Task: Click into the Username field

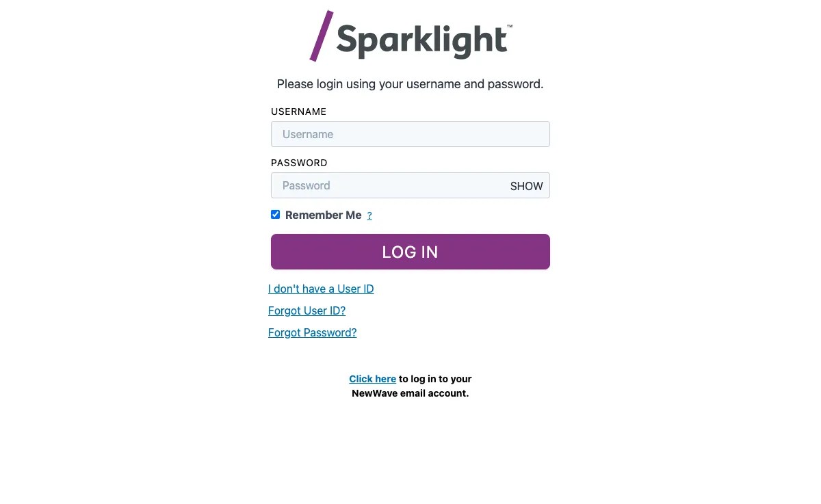Action: click(410, 134)
